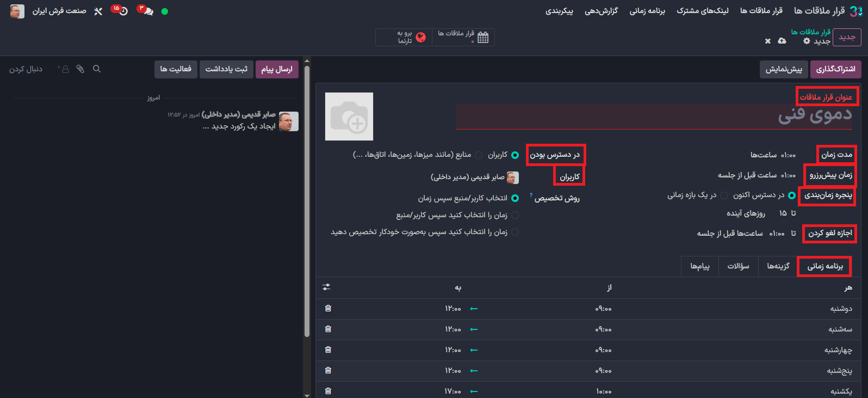868x398 pixels.
Task: Open the debug tools wrench icon
Action: [x=98, y=11]
